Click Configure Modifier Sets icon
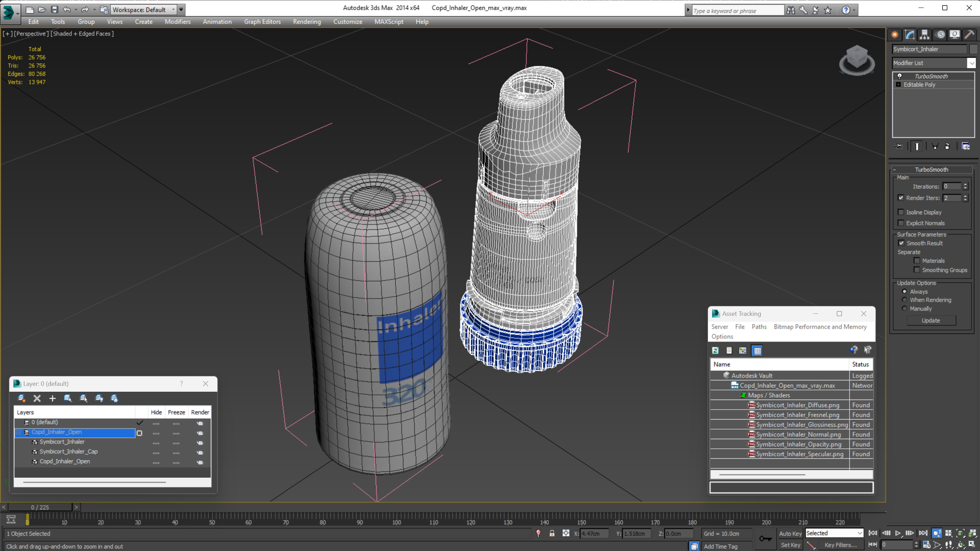980x551 pixels. [x=966, y=146]
